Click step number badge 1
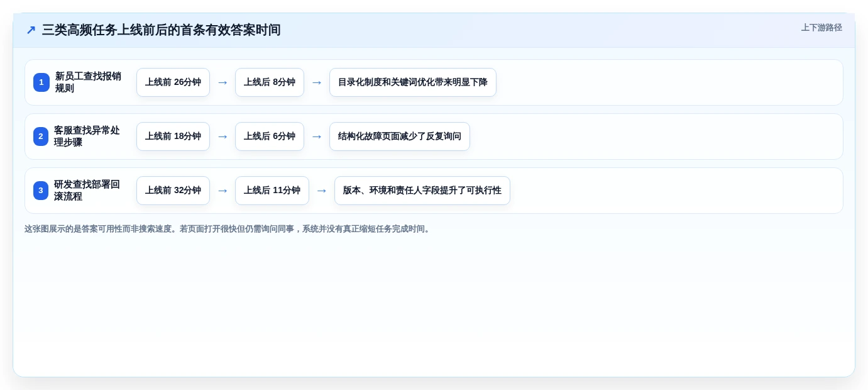 [x=41, y=82]
